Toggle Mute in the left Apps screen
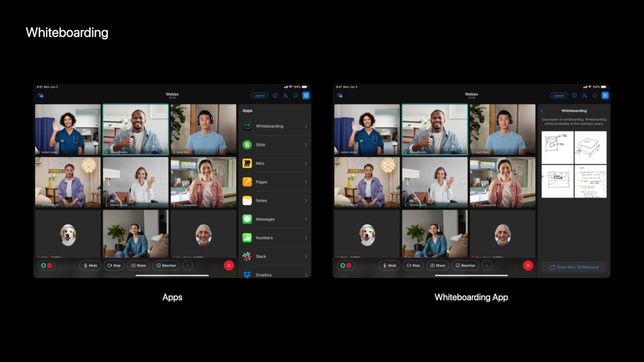 (90, 266)
